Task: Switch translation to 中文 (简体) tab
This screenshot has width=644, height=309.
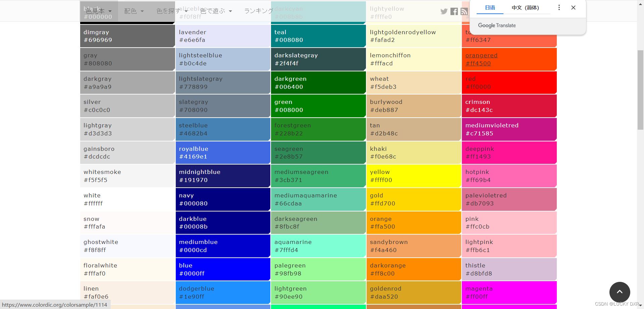Action: [525, 8]
